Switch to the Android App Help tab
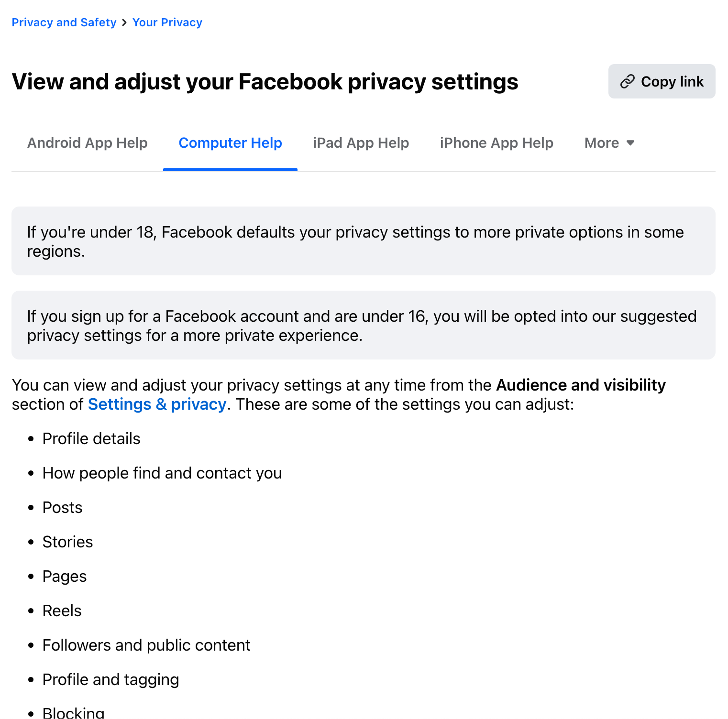 click(x=88, y=143)
